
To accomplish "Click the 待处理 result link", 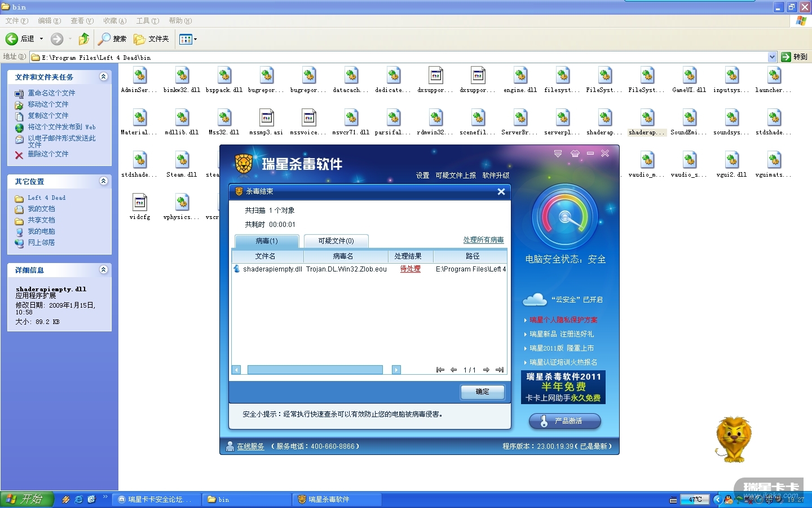I will [411, 269].
